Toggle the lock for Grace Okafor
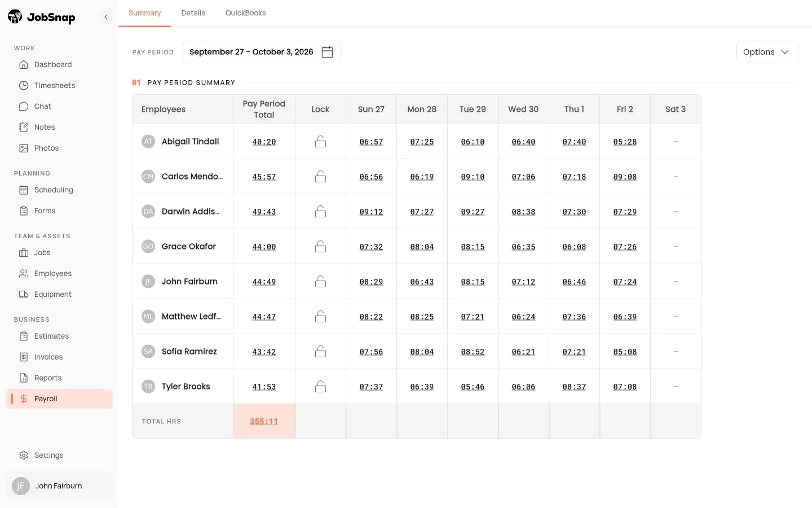The width and height of the screenshot is (812, 508). (x=320, y=247)
